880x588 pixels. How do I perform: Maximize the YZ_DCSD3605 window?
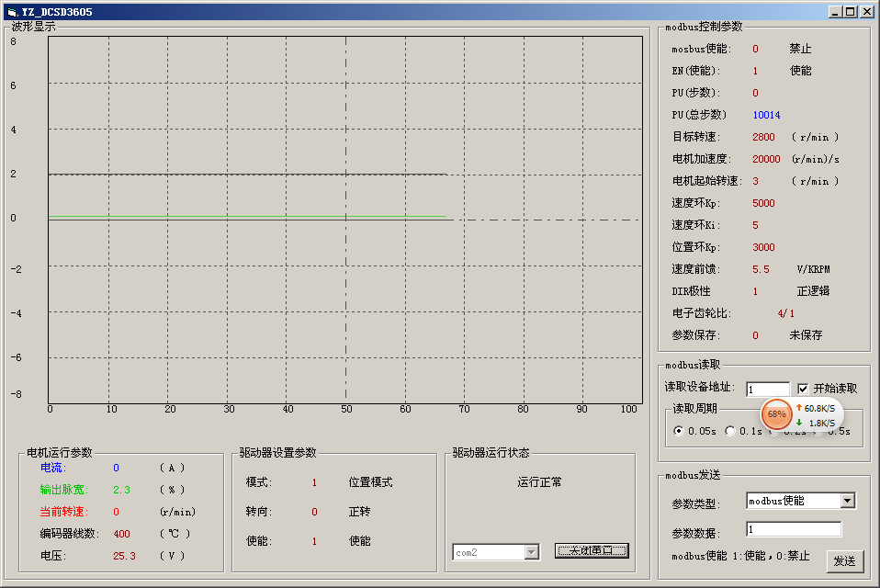850,12
